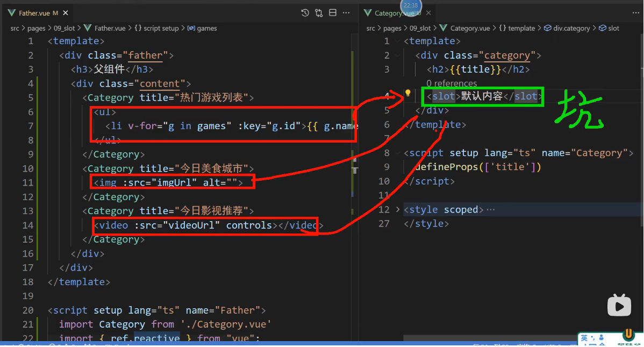
Task: Collapse the script block on Category.vue line 8
Action: (398, 153)
